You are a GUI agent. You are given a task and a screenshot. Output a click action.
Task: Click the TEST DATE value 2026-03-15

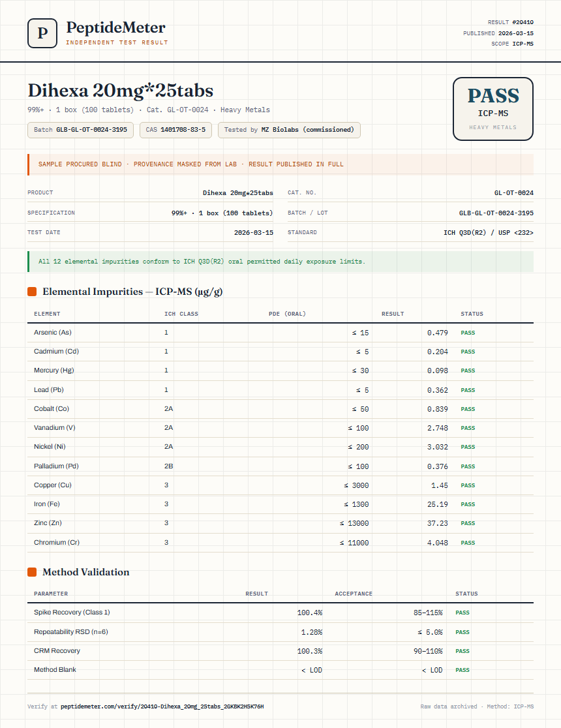pyautogui.click(x=254, y=233)
